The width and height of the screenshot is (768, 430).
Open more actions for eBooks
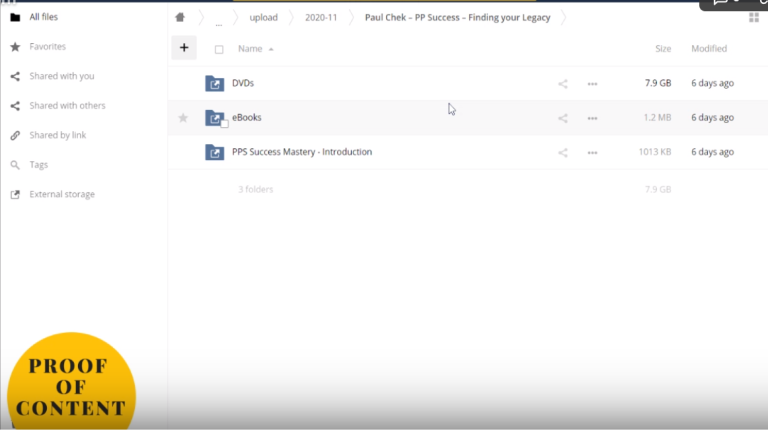click(x=592, y=118)
